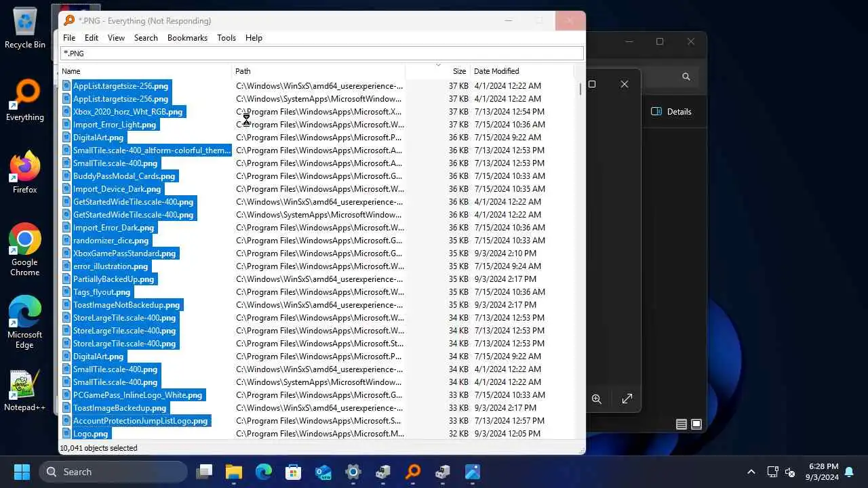
Task: Select ToastImageNotBackedup.png file name
Action: click(x=126, y=305)
